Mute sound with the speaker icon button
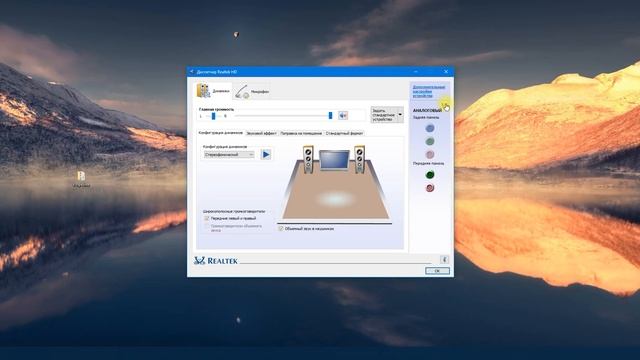640x360 pixels. click(343, 116)
